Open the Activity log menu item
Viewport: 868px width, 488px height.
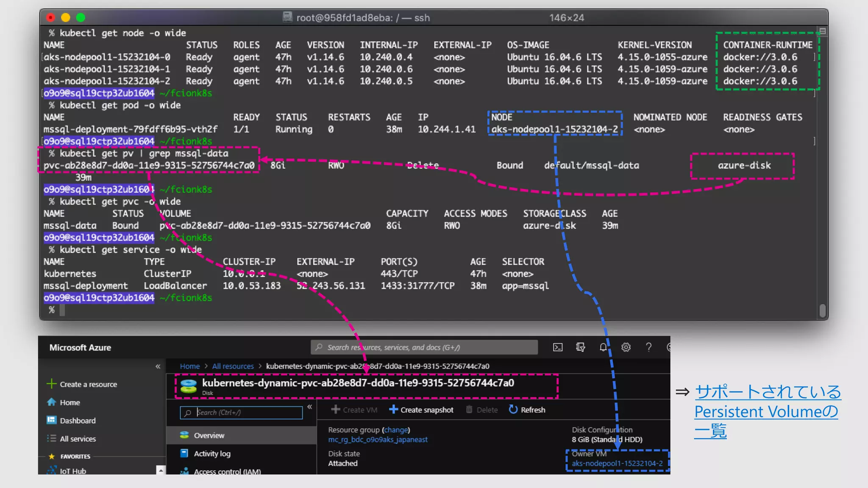pyautogui.click(x=212, y=454)
